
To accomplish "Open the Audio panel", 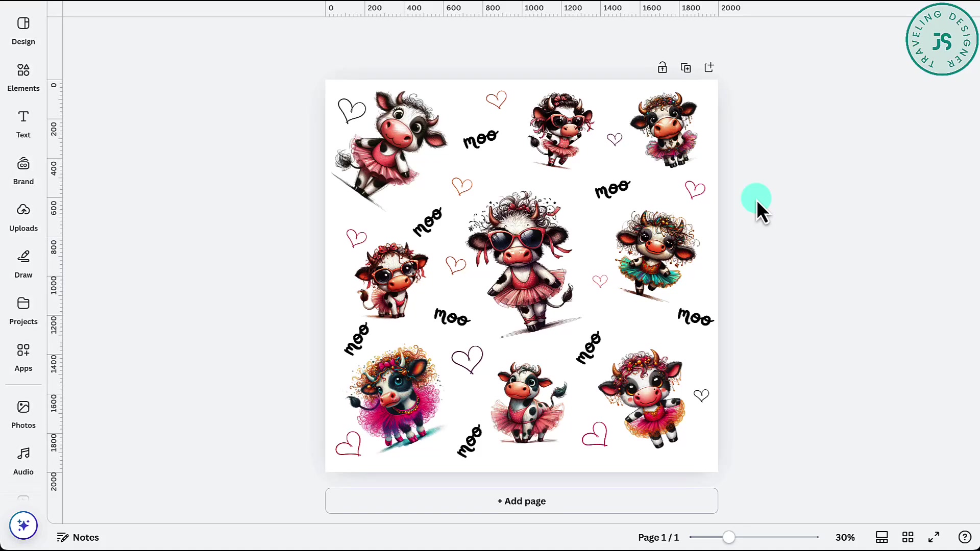I will [23, 460].
